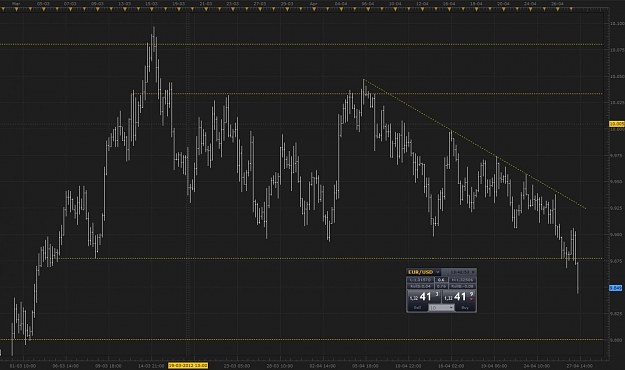Click the 05-04 18:00 bottom axis label
This screenshot has height=370, width=625.
coord(365,366)
